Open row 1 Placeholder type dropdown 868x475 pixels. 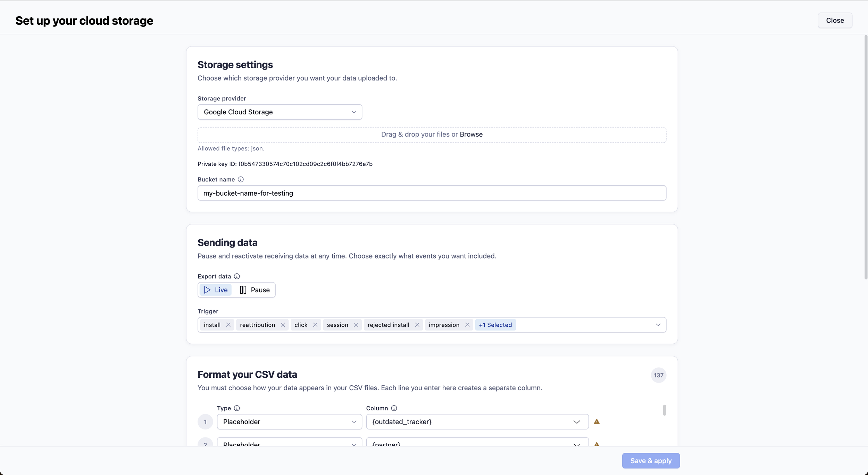tap(289, 421)
